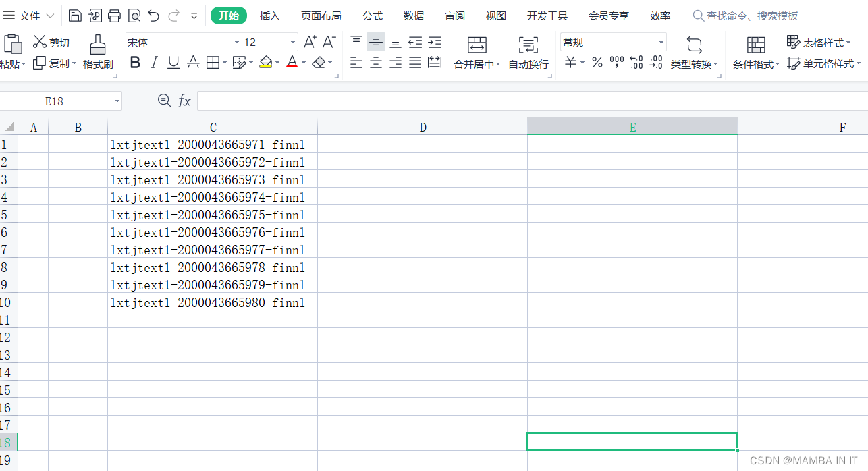This screenshot has width=868, height=471.
Task: Redo the last undone action
Action: pos(173,16)
